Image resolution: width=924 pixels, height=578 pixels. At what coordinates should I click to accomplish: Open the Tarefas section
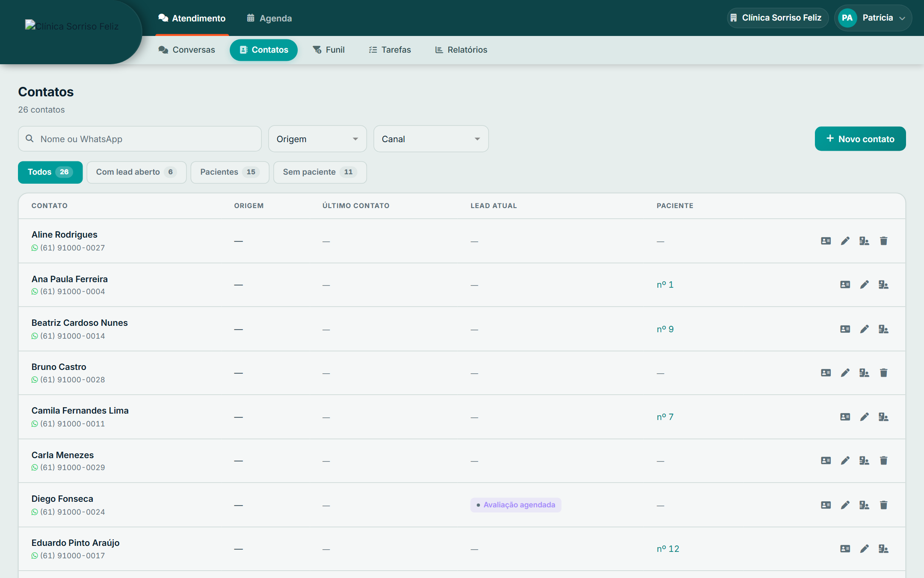[390, 50]
